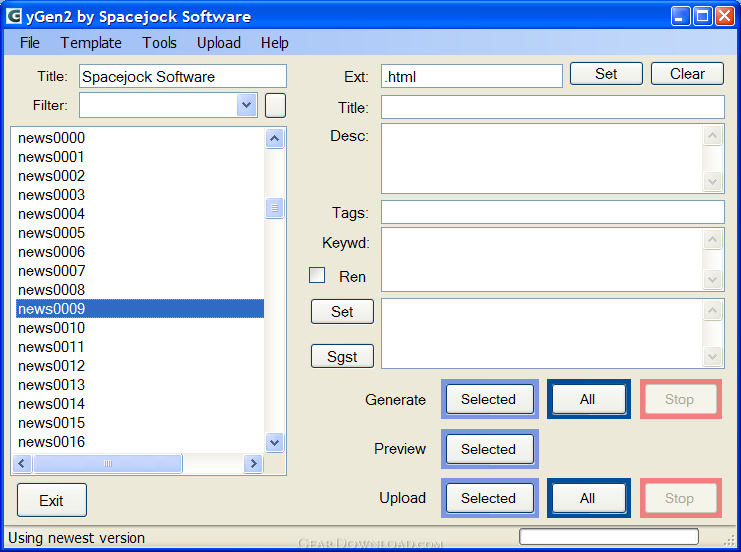Click the window resize grip corner
Screen dimensions: 741x552
coord(730,541)
